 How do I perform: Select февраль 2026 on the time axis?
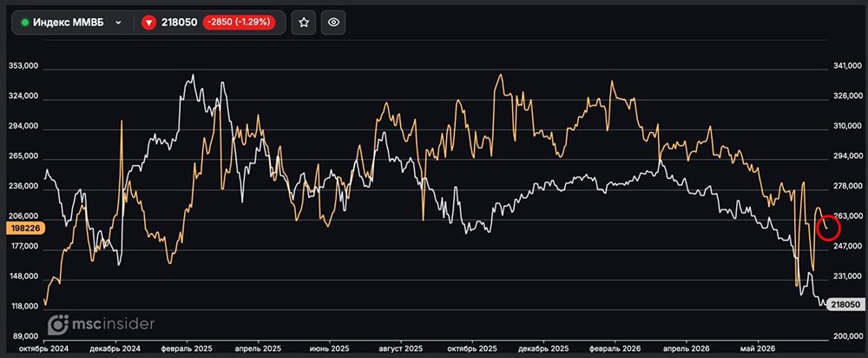pos(615,348)
